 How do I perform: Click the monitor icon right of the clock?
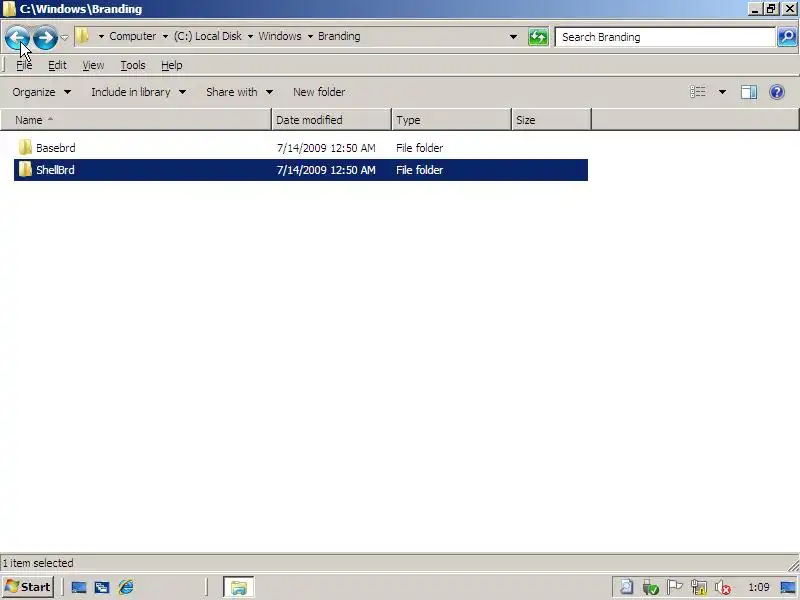pos(788,587)
